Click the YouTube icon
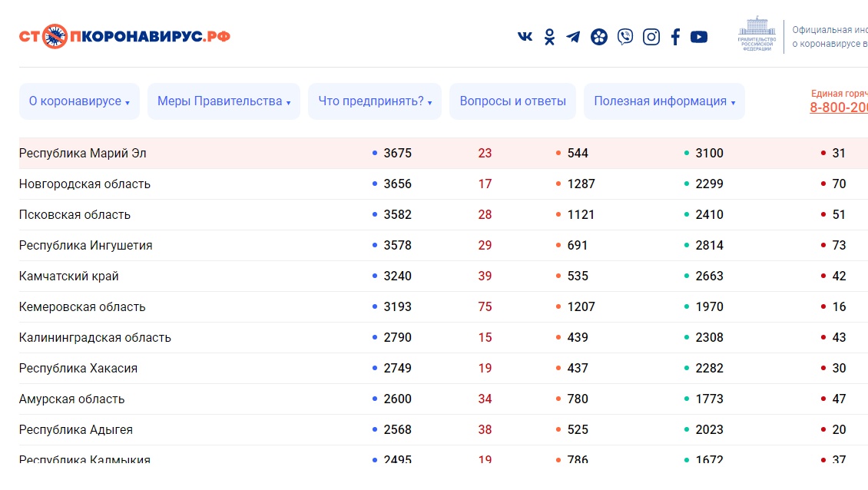 (x=699, y=37)
